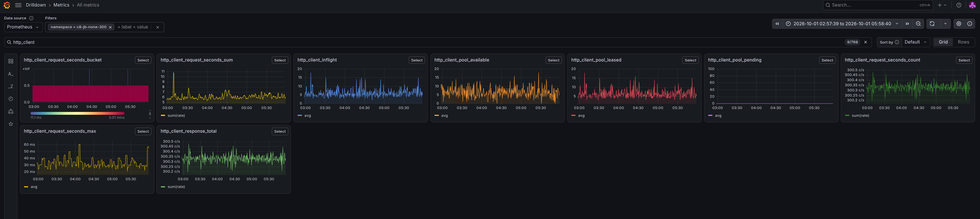Viewport: 980px width, 219px height.
Task: Select http_client_pool_pending metric
Action: pos(827,60)
